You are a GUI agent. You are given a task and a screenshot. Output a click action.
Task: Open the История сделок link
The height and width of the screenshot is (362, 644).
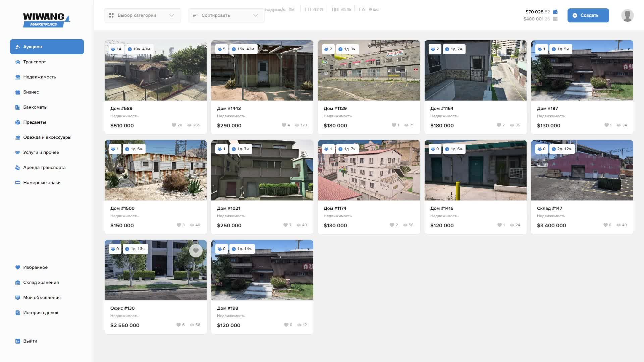click(x=41, y=313)
